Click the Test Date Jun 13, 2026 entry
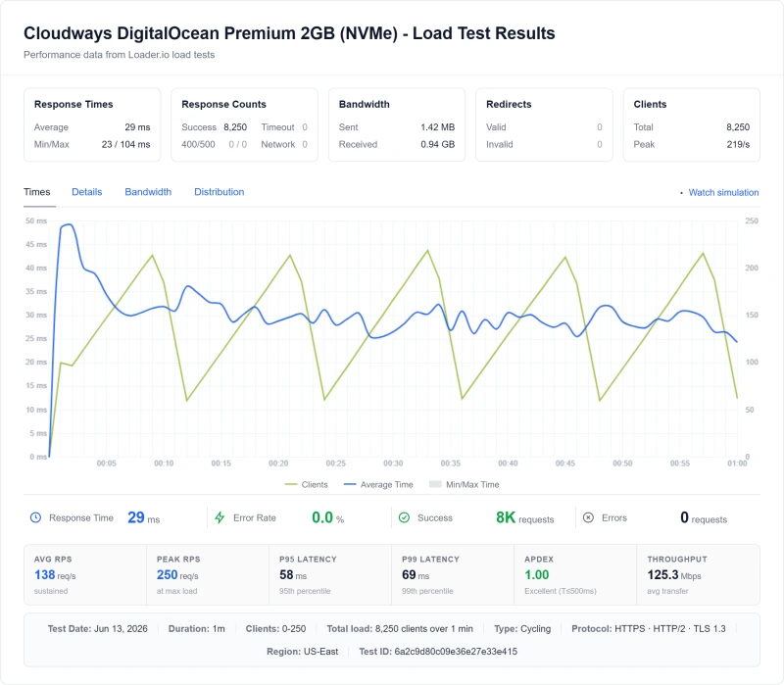Screen dimensions: 784x685 97,628
